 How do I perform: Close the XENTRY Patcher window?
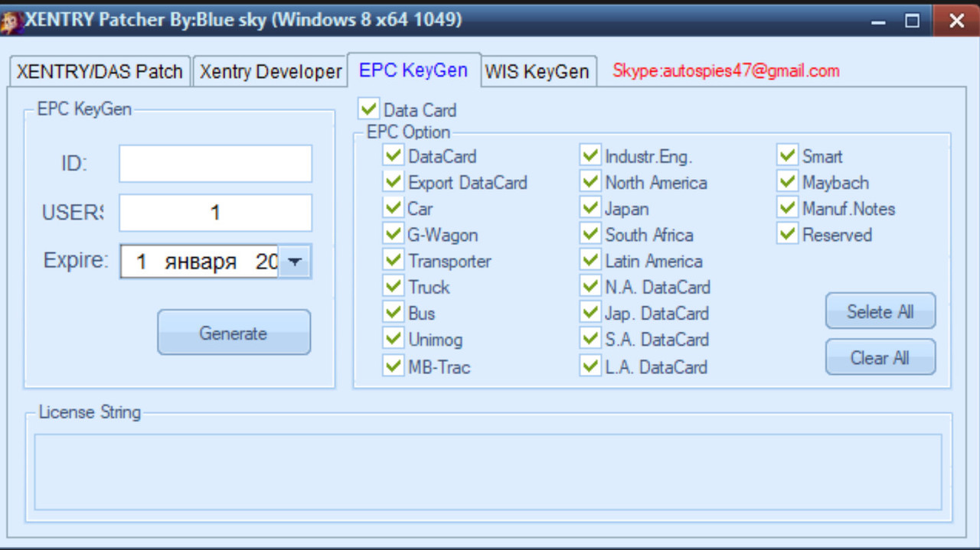956,21
